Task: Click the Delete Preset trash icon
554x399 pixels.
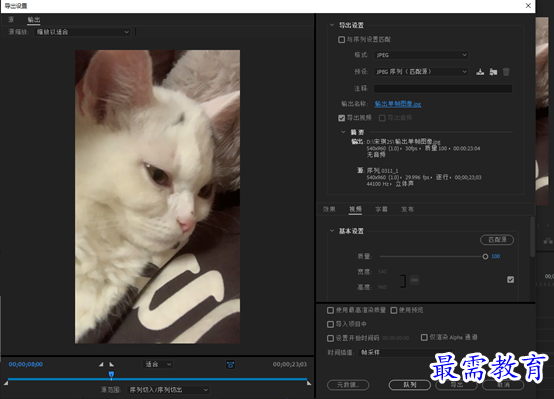Action: (x=506, y=72)
